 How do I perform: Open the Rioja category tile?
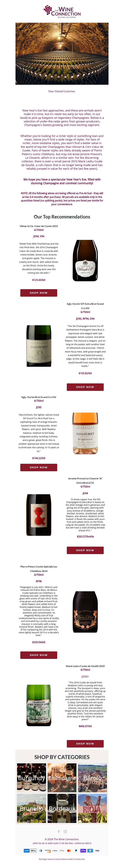pos(92,808)
